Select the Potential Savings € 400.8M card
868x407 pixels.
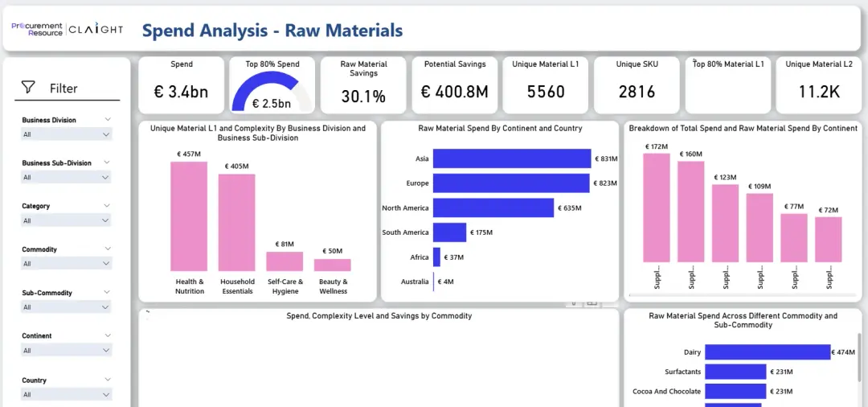click(454, 84)
